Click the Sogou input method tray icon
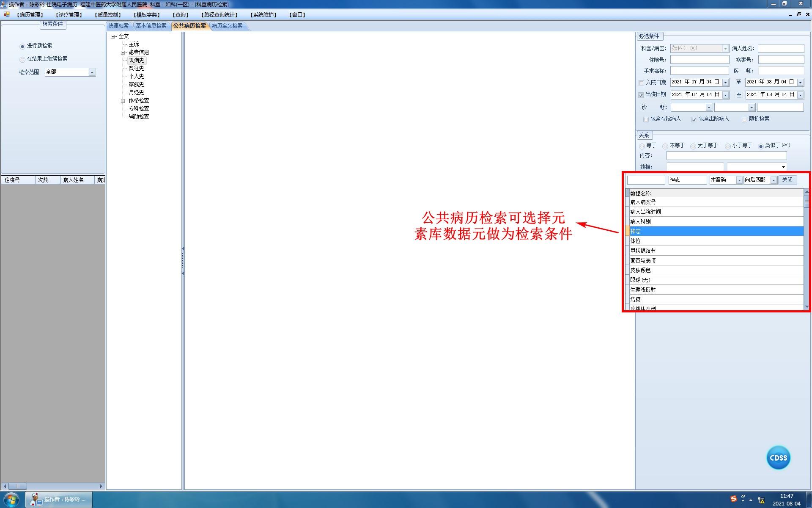This screenshot has height=508, width=812. coord(733,499)
